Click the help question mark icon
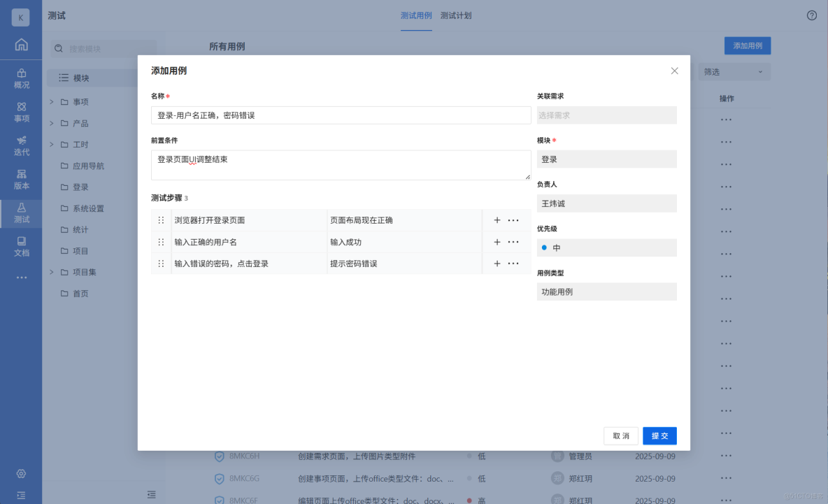This screenshot has height=504, width=828. [x=811, y=15]
